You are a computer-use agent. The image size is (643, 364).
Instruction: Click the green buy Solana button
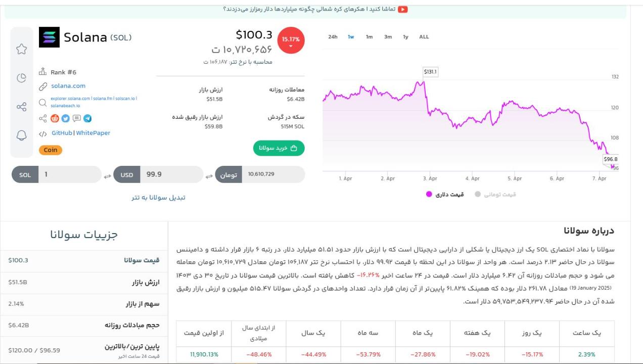pyautogui.click(x=279, y=148)
